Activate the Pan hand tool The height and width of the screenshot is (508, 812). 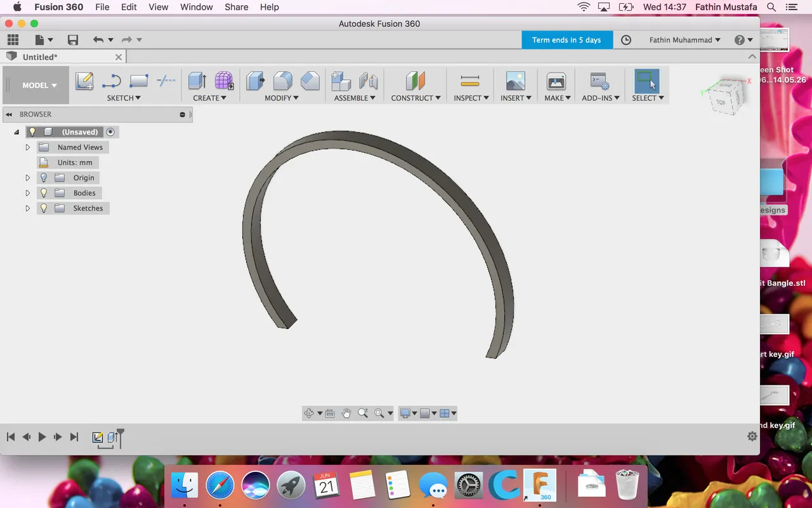(x=346, y=413)
